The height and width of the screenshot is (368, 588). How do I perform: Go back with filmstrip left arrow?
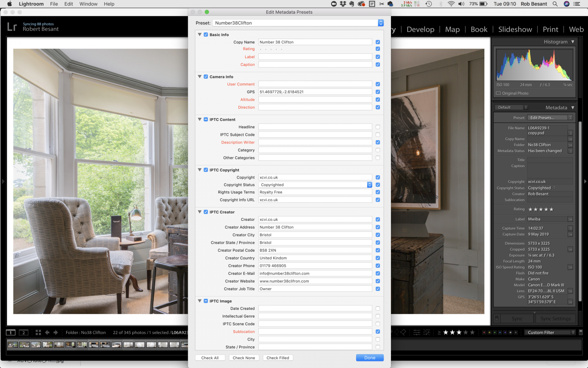[47, 332]
